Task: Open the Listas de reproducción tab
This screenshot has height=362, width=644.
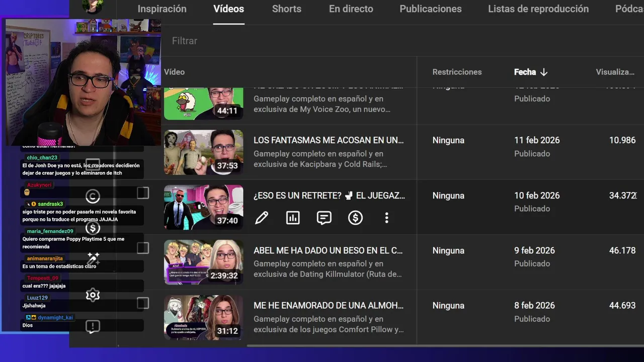Action: pos(538,9)
